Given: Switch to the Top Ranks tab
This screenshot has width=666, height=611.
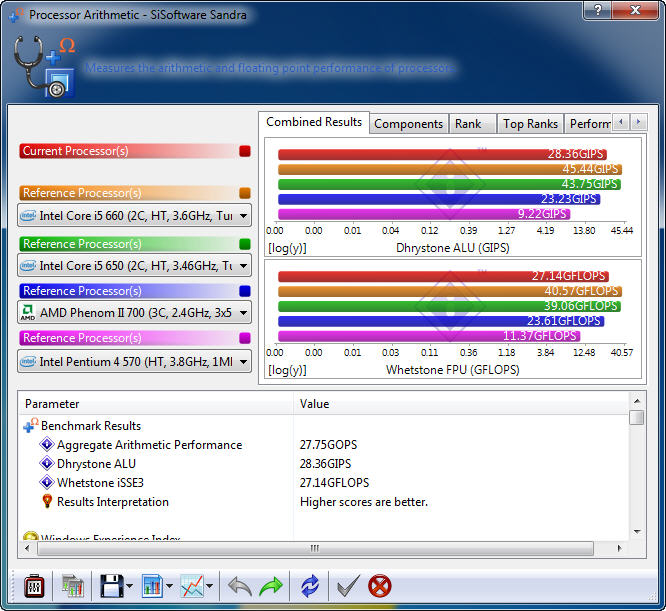Looking at the screenshot, I should click(x=531, y=124).
